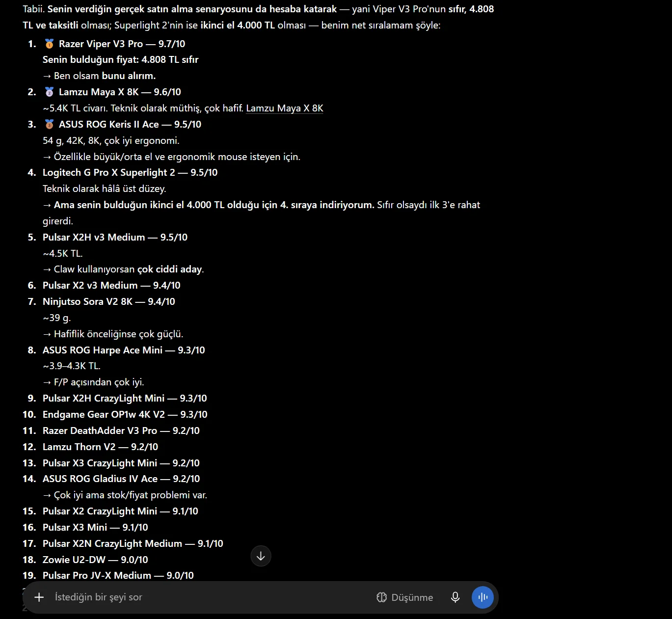Click 'Pulsar X2H CrazyLight Mini — 9.3/10'
The width and height of the screenshot is (672, 619).
[x=125, y=398]
